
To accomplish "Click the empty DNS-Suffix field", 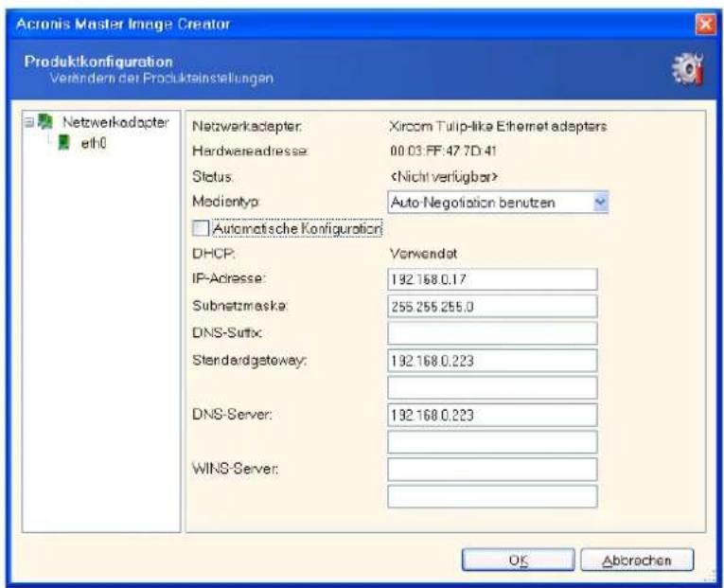I will point(492,333).
